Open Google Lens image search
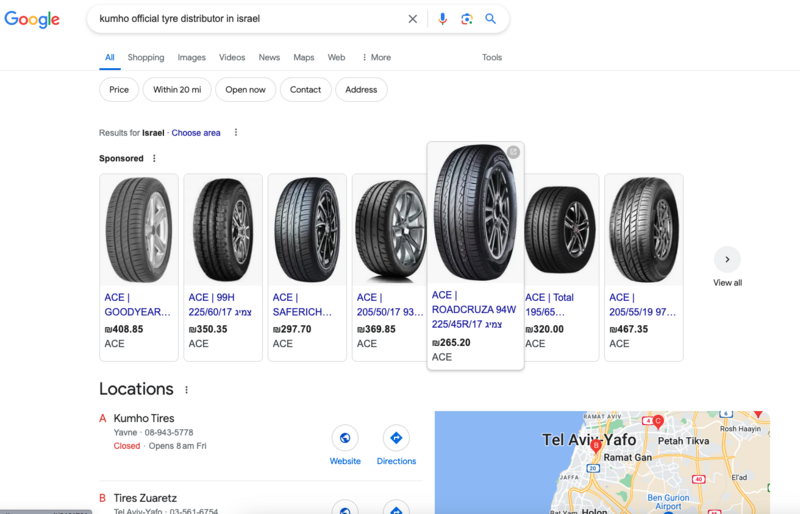The height and width of the screenshot is (514, 800). [466, 19]
